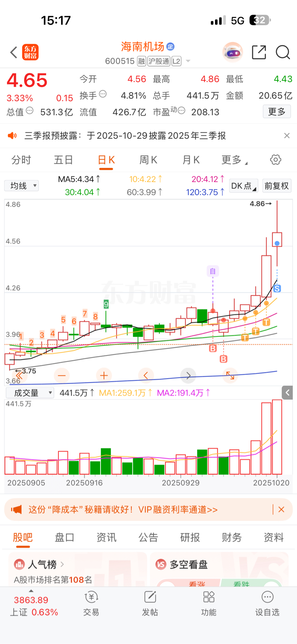
Task: Open 更多 quote details
Action: click(x=277, y=112)
